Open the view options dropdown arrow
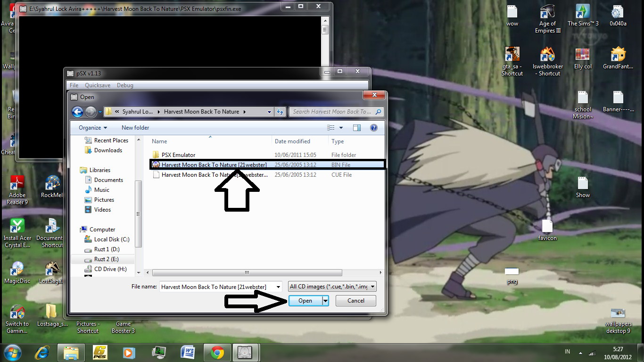This screenshot has height=362, width=644. click(x=341, y=128)
